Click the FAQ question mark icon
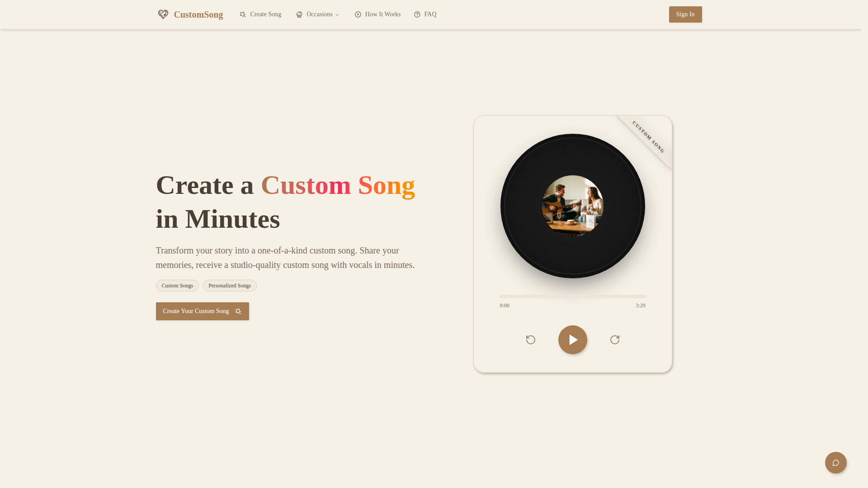The image size is (868, 488). [x=417, y=14]
